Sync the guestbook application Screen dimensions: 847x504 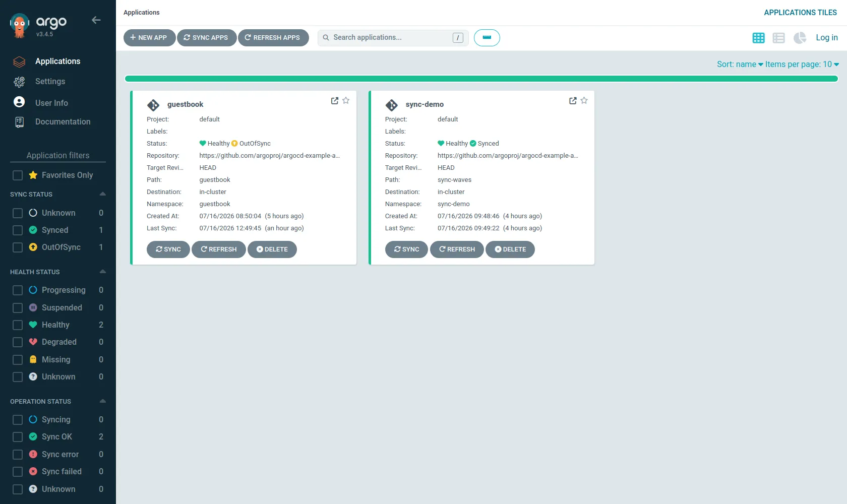[x=168, y=249]
